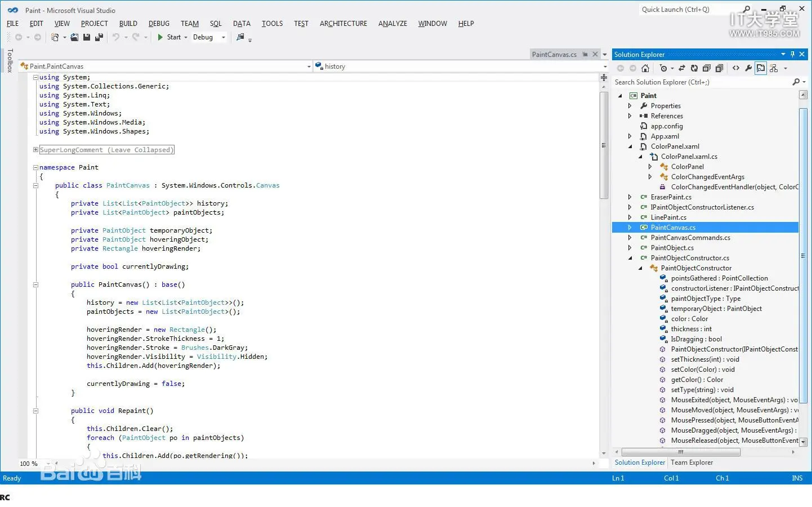Open the DEBUG menu
812x507 pixels.
[159, 24]
